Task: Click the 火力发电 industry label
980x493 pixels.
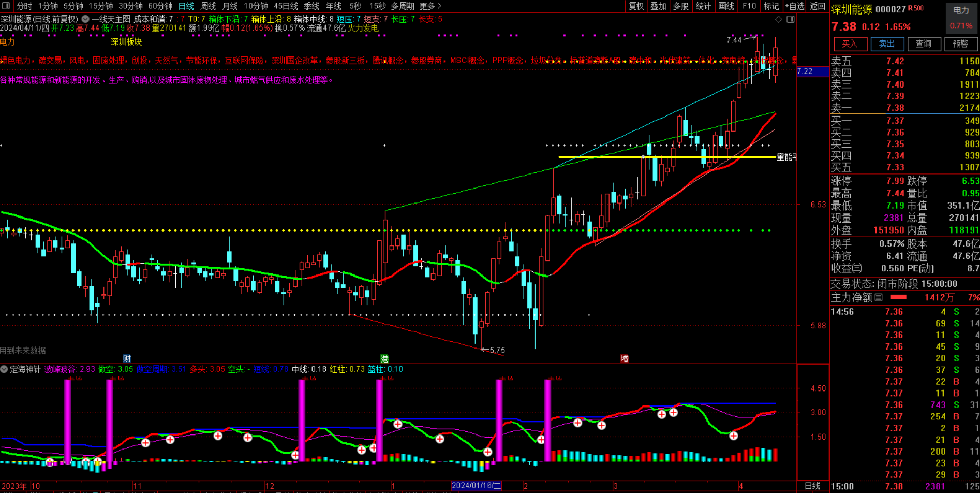Action: (x=363, y=28)
